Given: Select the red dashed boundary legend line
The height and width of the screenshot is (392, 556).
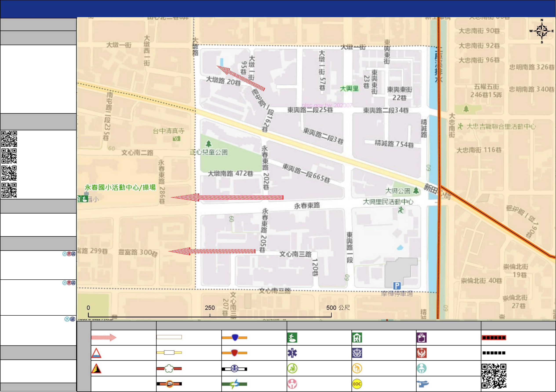Looking at the screenshot, I should click(494, 338).
